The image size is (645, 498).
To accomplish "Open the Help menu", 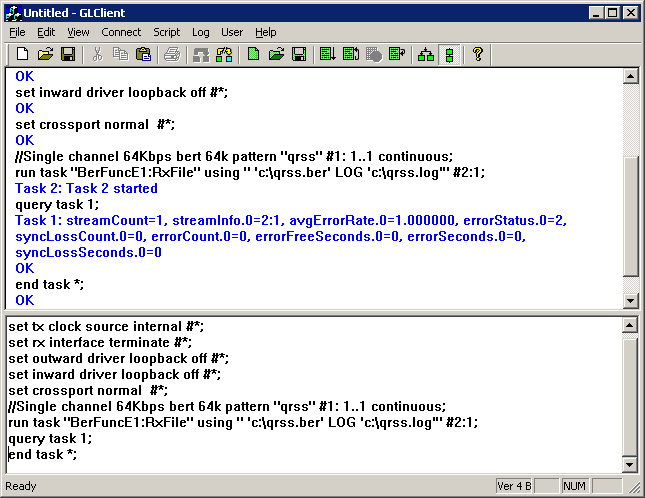I will 266,32.
